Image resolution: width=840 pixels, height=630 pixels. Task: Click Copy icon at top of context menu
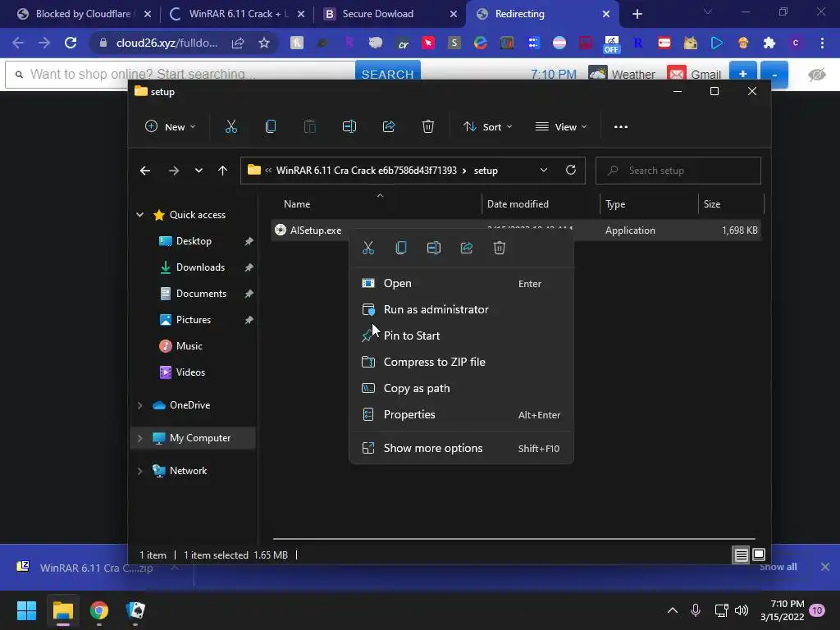(400, 248)
